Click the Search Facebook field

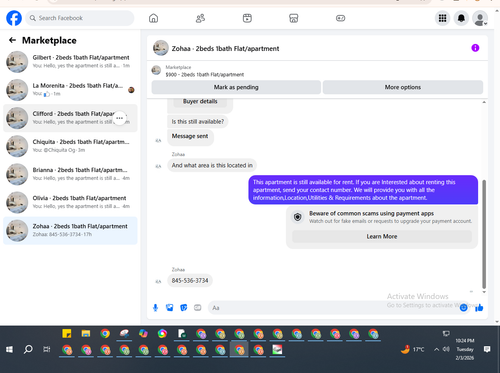80,18
